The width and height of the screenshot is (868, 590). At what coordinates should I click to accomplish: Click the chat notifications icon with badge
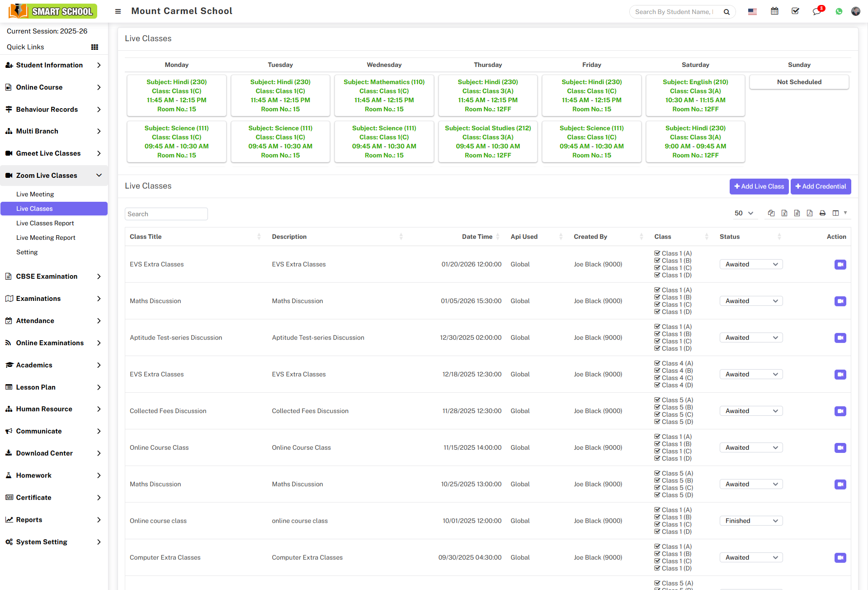[x=816, y=11]
